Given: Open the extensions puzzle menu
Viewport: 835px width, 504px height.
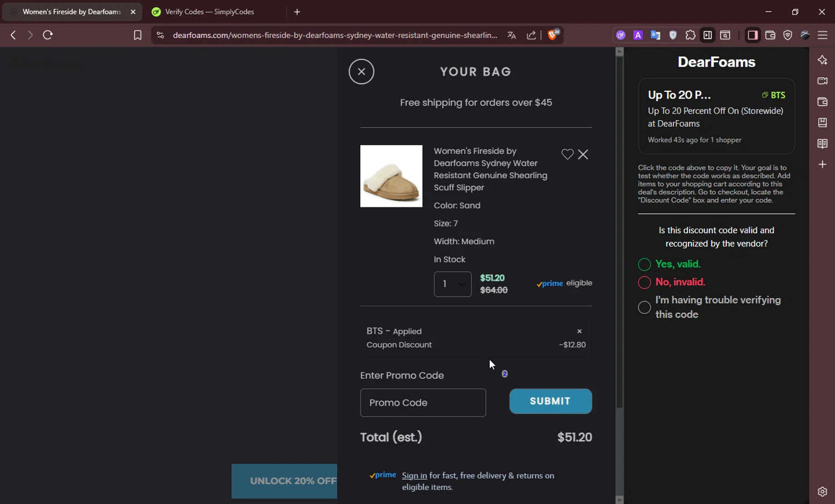Looking at the screenshot, I should [x=690, y=35].
